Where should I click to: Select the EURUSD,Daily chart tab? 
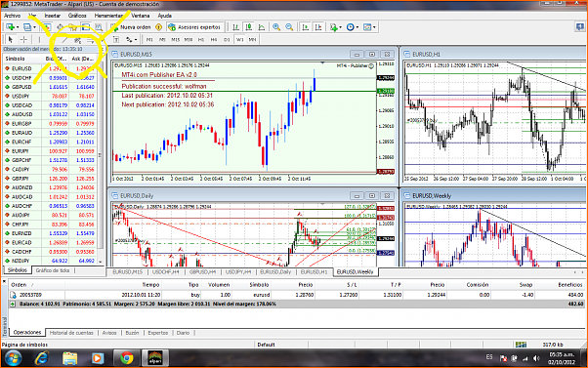click(275, 271)
